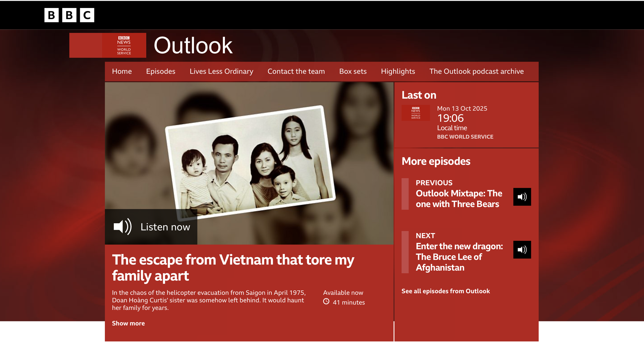Open the Box sets tab
This screenshot has height=343, width=644.
(353, 71)
